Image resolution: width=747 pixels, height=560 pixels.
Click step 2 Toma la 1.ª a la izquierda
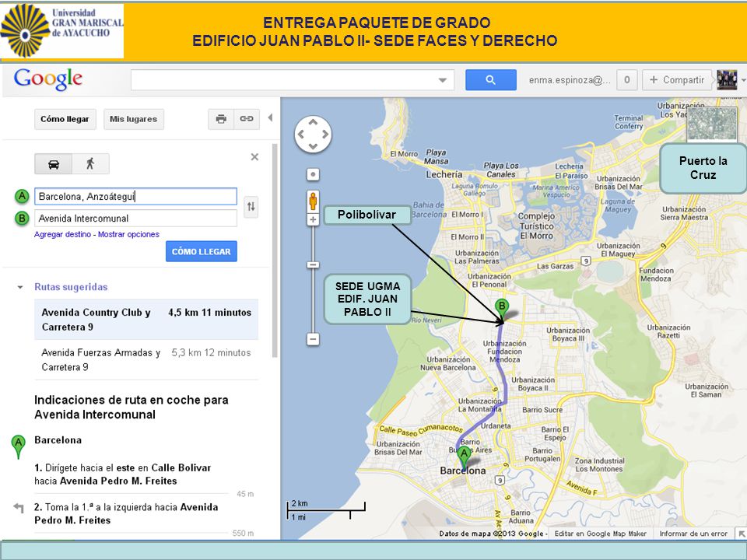point(126,514)
